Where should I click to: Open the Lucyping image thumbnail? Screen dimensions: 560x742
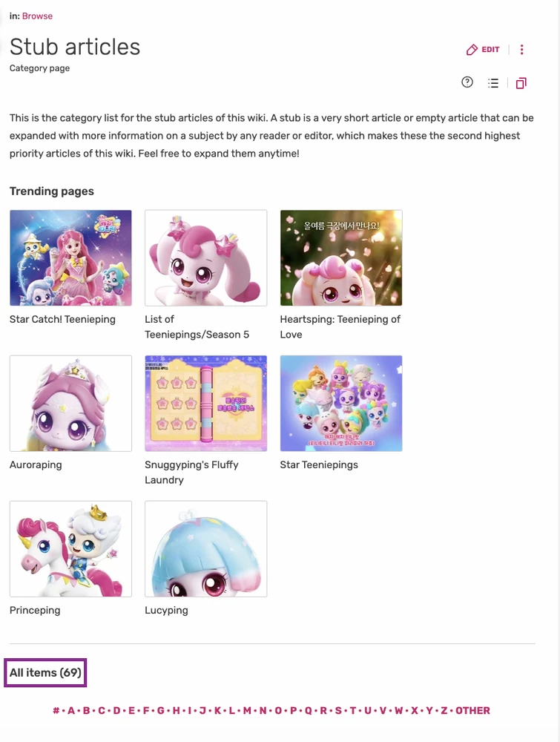click(x=205, y=549)
